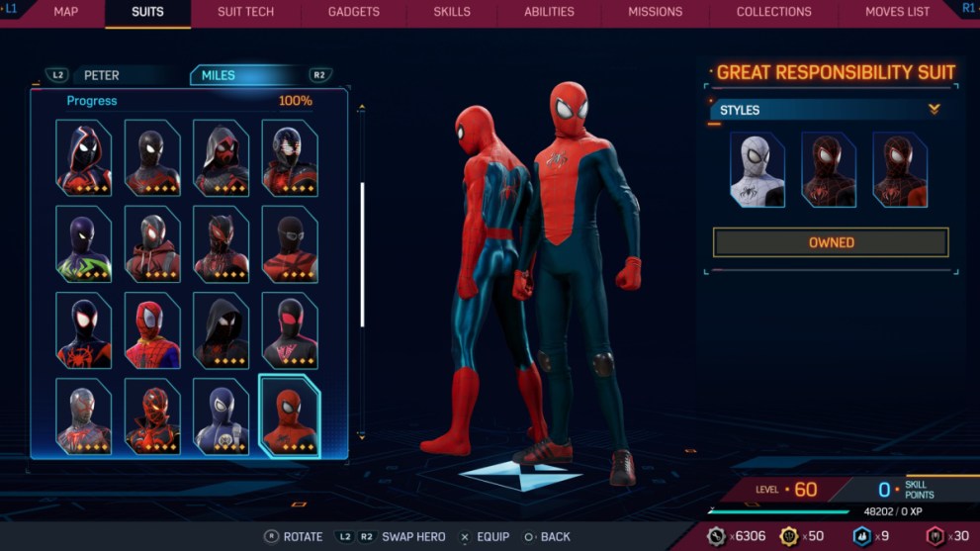Click the blue Rare Tech Parts icon
The height and width of the screenshot is (551, 980).
coord(862,536)
